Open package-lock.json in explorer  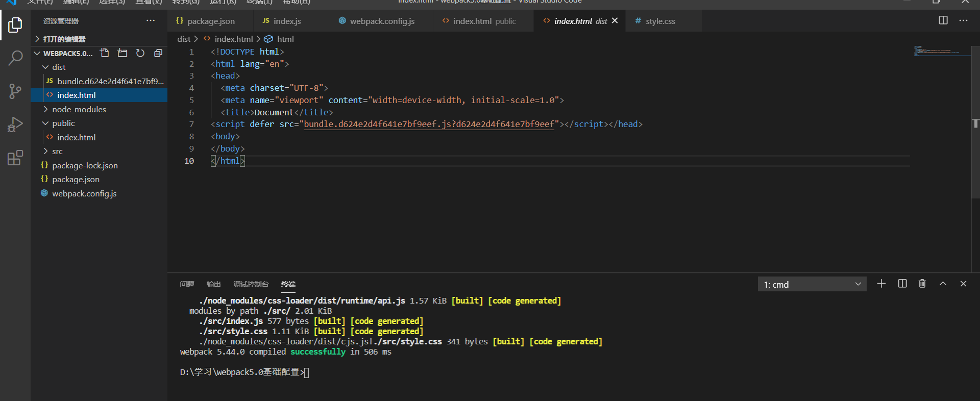click(x=99, y=165)
